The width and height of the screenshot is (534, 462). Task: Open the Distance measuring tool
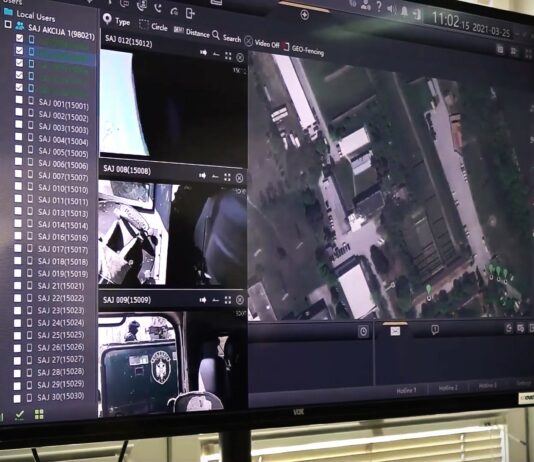click(192, 32)
